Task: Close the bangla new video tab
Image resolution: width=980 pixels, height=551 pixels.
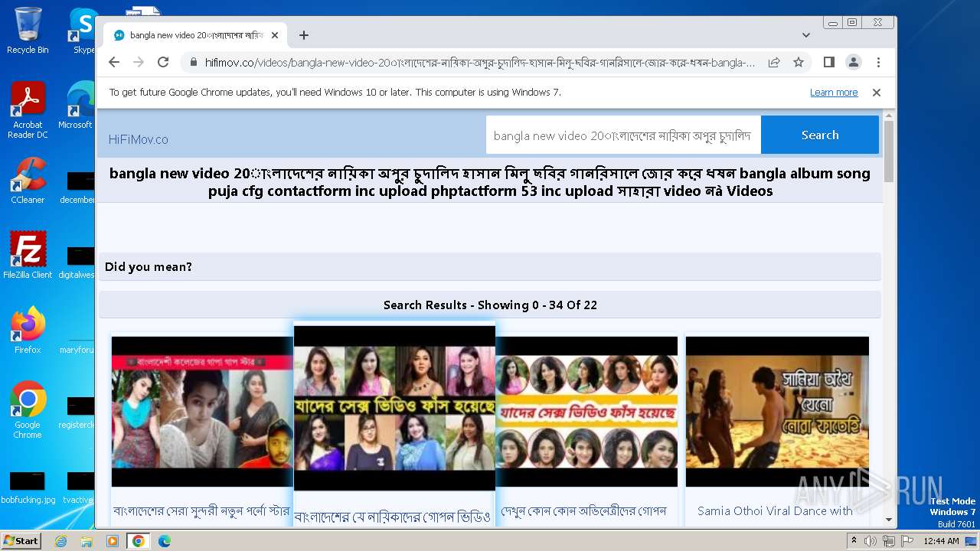Action: (x=275, y=35)
